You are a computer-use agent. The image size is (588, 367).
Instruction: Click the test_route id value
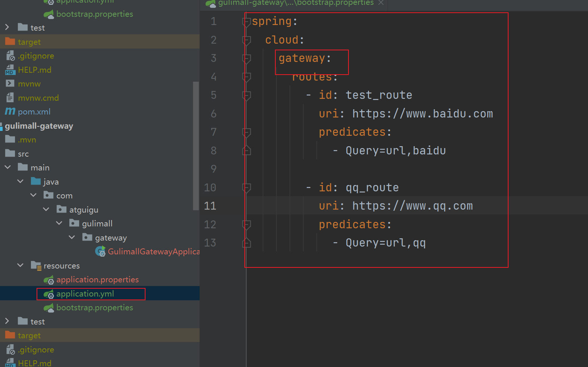(379, 95)
